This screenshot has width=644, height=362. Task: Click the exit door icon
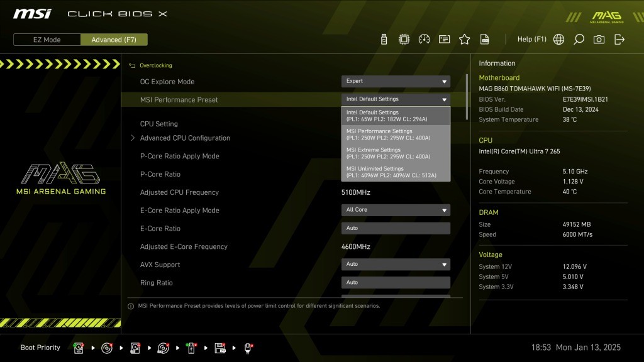coord(619,40)
